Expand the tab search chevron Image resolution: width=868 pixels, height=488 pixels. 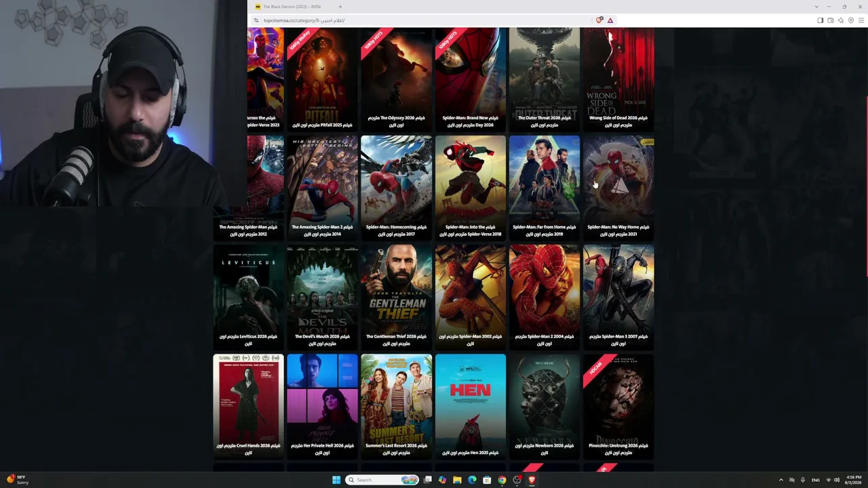pyautogui.click(x=816, y=7)
